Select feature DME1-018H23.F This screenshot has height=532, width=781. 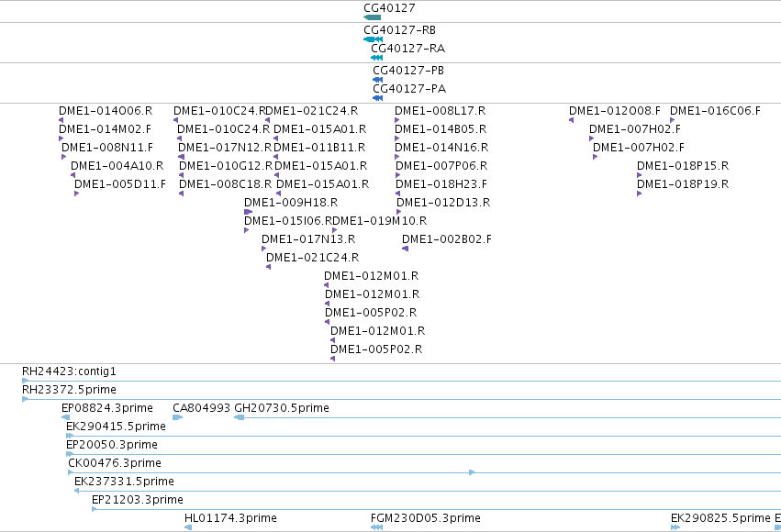pos(441,184)
